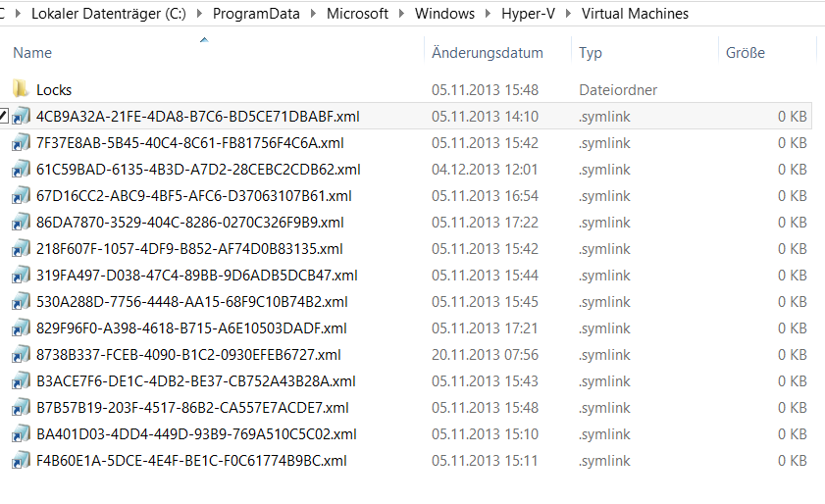The image size is (825, 504).
Task: Select file name F4B60E1A-5DCE-4E4F-BE1C-F0C61774B9BC.xml
Action: point(191,461)
